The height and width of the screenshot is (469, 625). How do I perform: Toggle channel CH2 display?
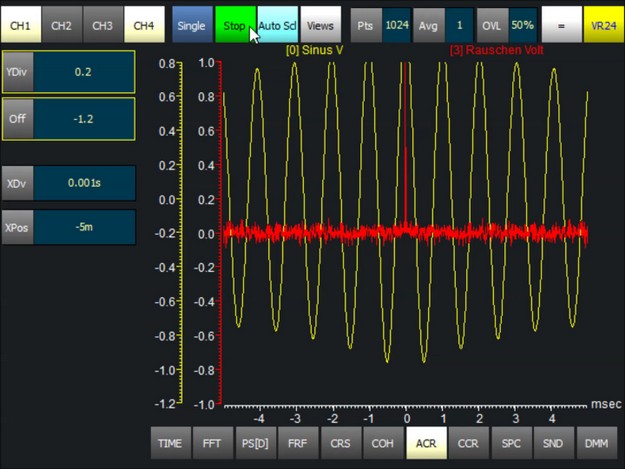tap(61, 24)
